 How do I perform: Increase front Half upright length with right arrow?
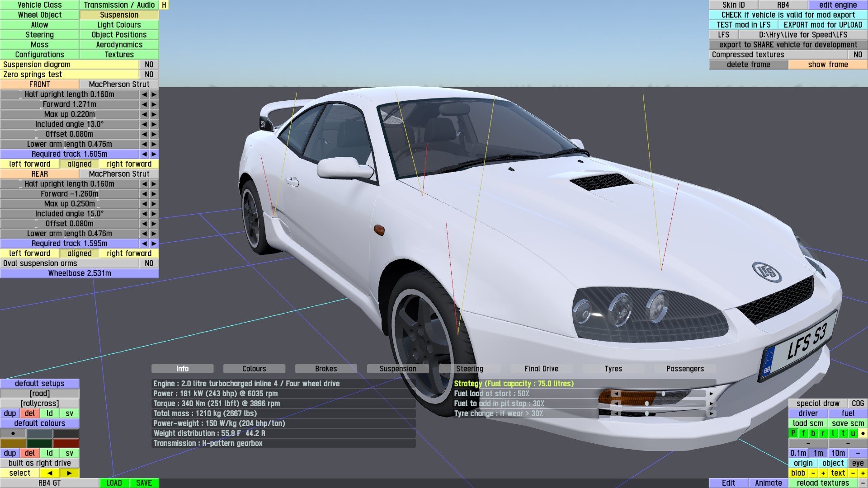point(154,94)
